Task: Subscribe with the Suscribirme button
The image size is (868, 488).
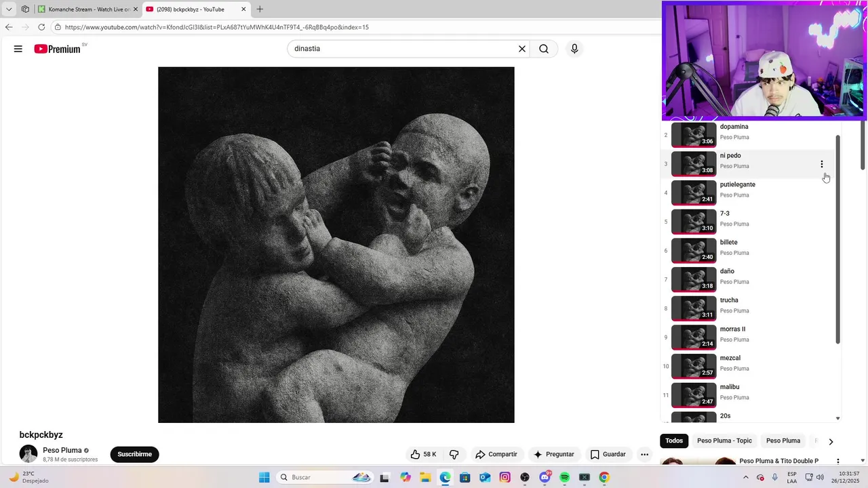Action: click(134, 454)
